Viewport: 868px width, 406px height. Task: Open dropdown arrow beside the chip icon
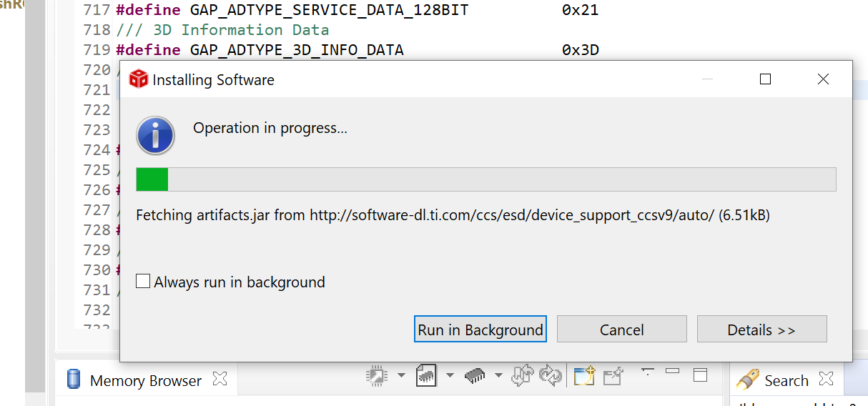pos(401,375)
